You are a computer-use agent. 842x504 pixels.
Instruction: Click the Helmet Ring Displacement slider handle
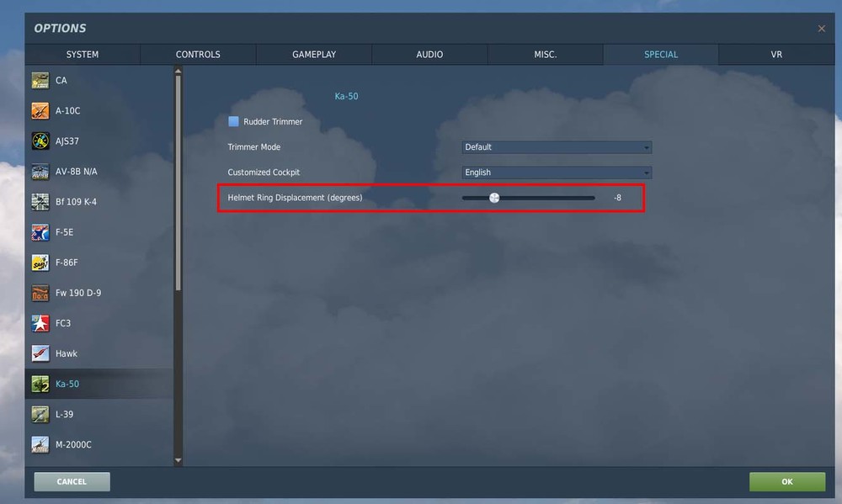[x=494, y=198]
